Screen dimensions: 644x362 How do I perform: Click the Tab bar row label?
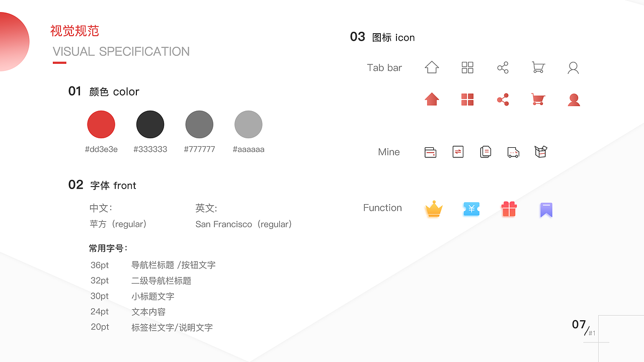point(384,68)
